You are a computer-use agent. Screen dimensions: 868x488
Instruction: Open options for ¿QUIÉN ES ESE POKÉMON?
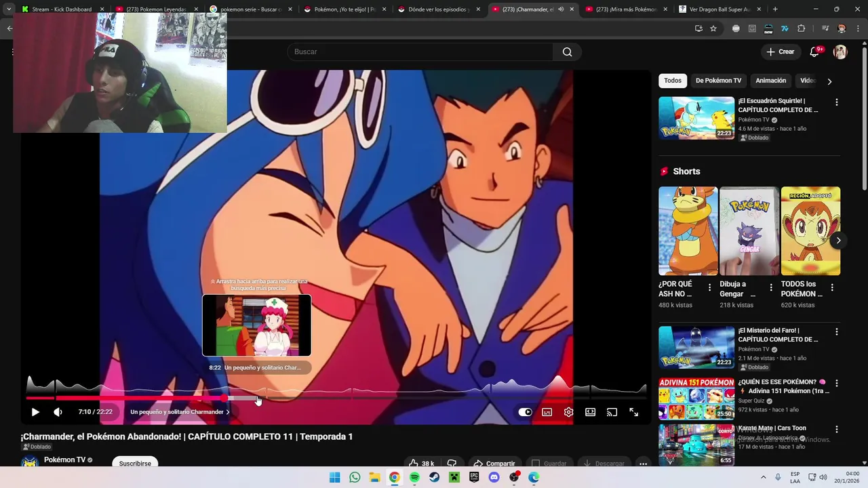tap(836, 384)
